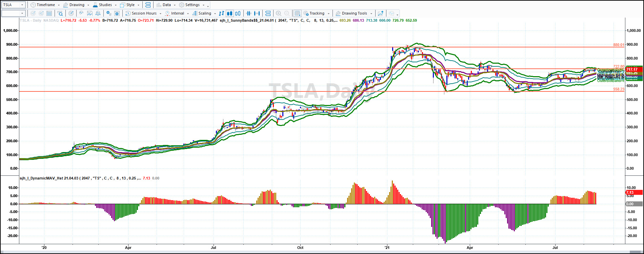
Task: Click the '20 label on time axis
Action: point(44,248)
